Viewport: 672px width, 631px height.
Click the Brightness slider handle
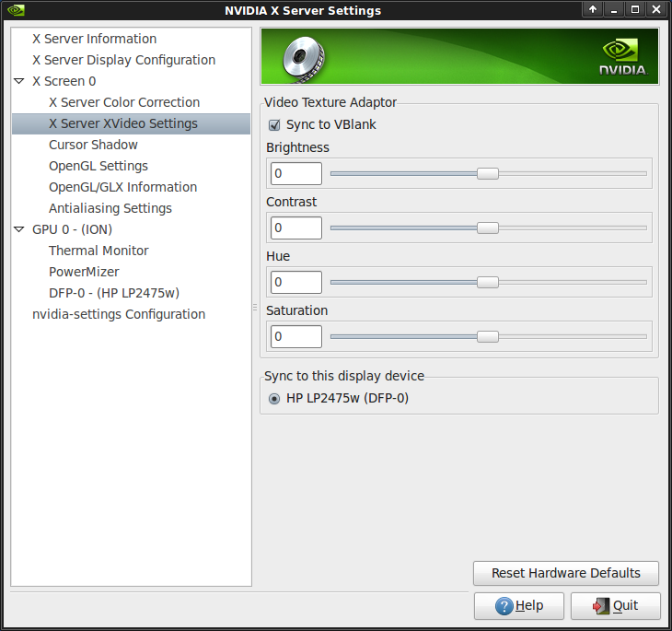488,174
